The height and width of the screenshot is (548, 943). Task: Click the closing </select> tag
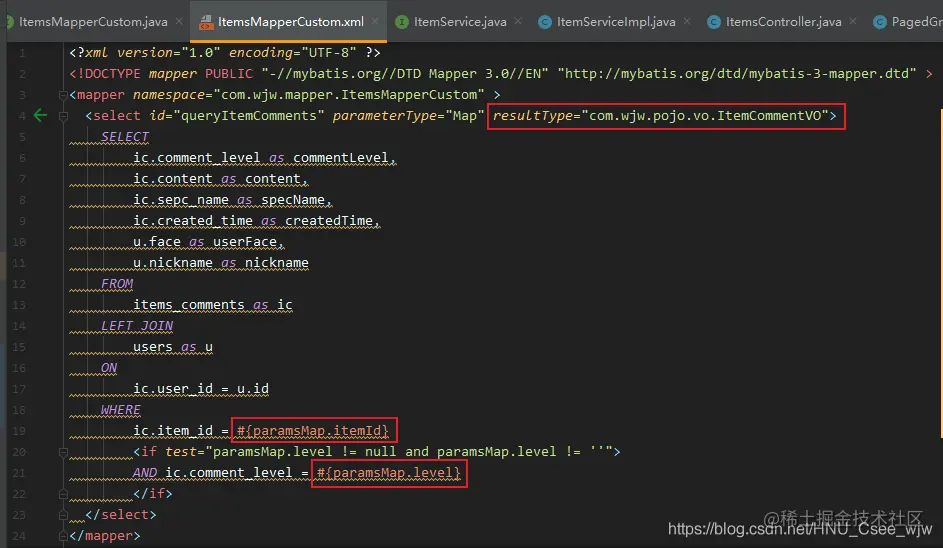click(120, 515)
